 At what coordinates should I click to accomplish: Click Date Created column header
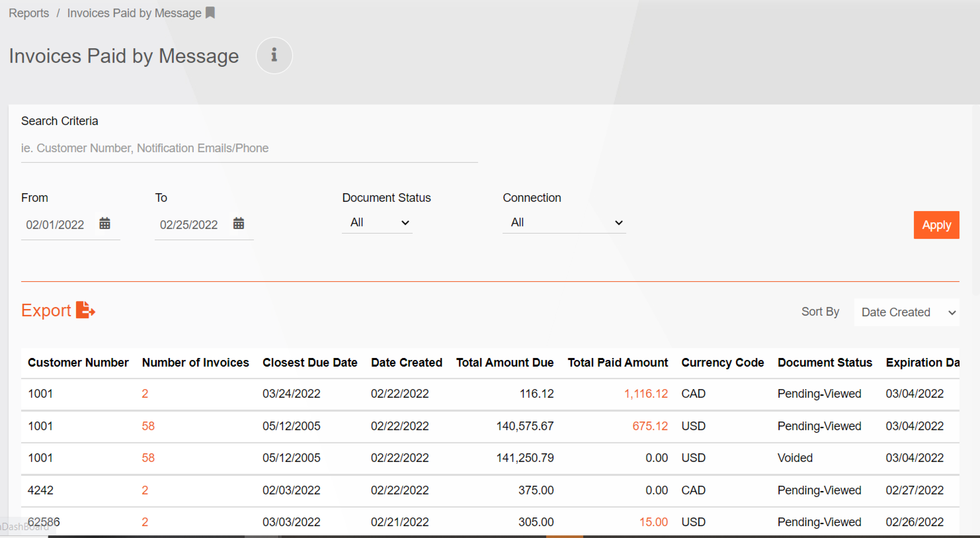tap(407, 362)
